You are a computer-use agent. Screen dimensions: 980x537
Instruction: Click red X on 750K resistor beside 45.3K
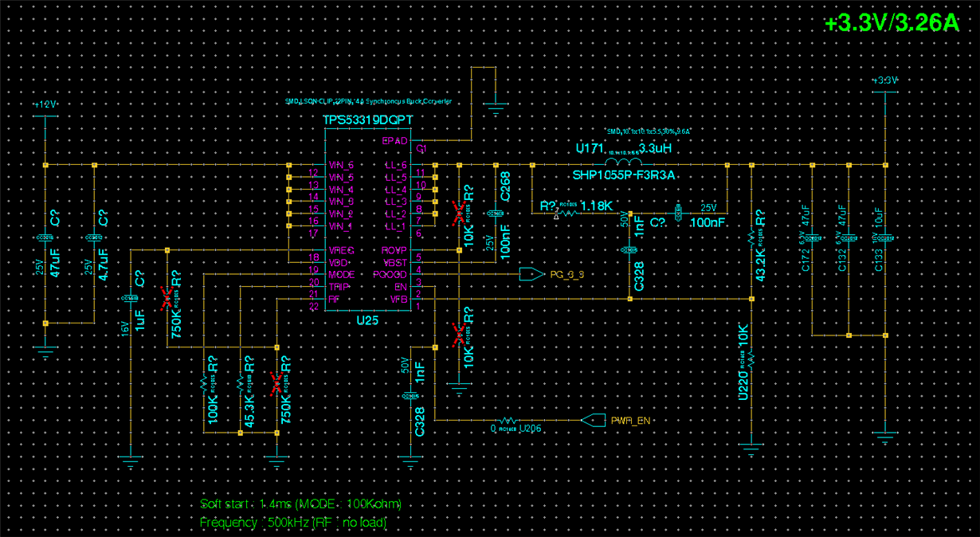pos(277,385)
